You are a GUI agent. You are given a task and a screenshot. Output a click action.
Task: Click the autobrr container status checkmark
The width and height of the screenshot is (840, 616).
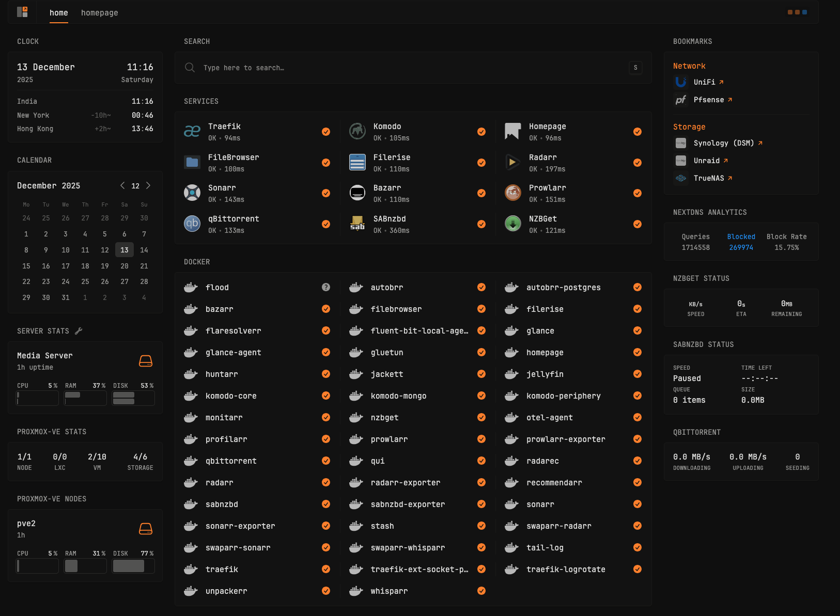tap(481, 287)
